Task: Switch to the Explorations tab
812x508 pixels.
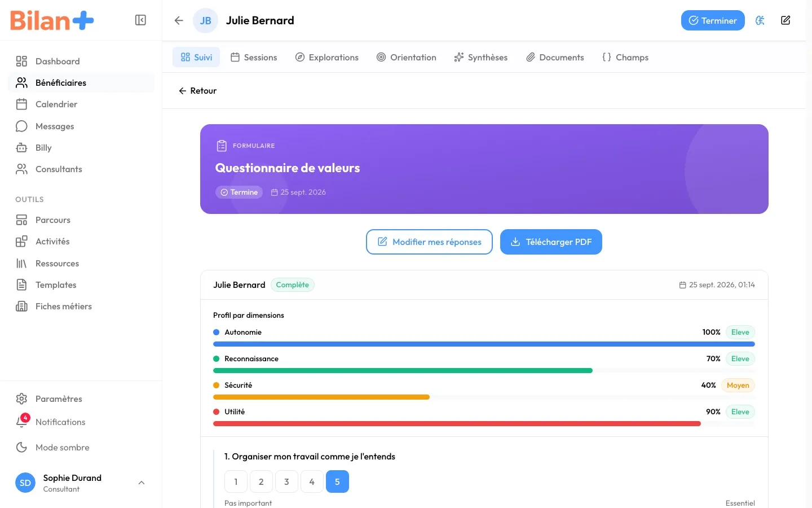Action: pyautogui.click(x=327, y=57)
